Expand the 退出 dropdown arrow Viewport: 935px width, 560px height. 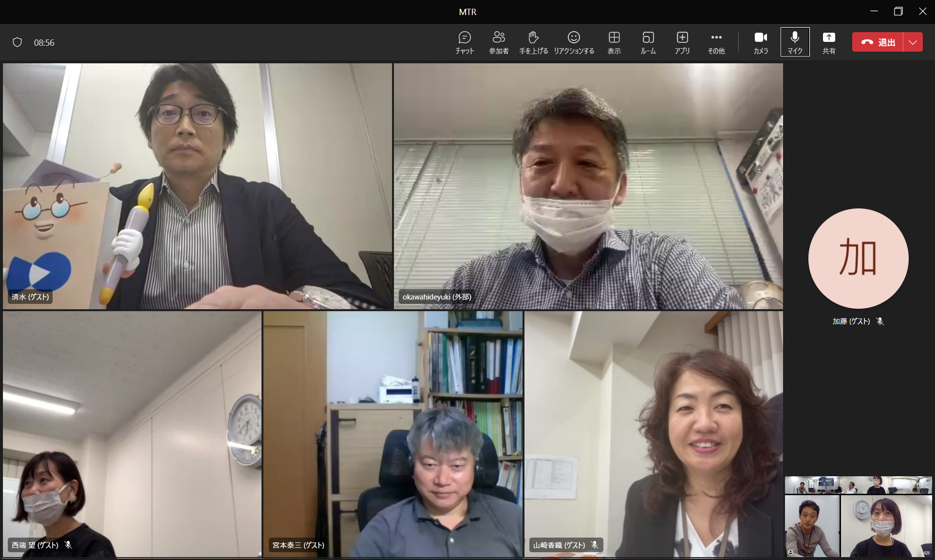[x=913, y=42]
